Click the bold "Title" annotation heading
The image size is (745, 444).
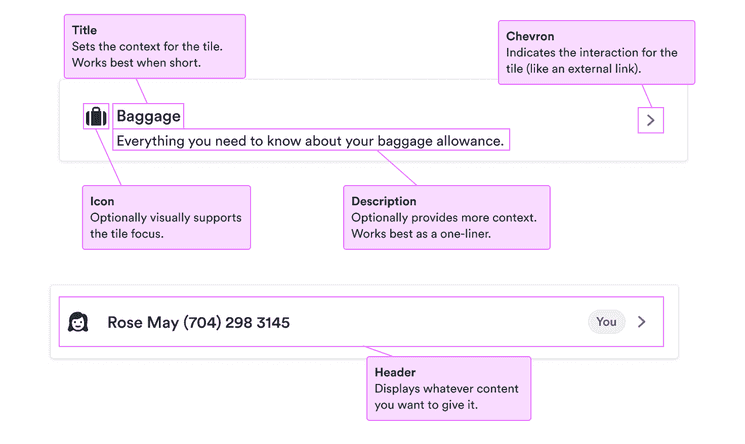pos(84,31)
